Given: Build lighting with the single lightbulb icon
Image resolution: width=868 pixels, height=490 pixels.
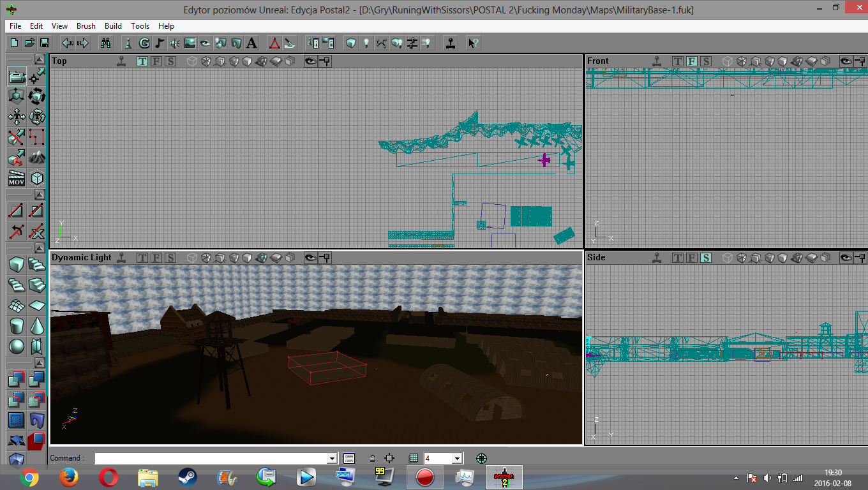Looking at the screenshot, I should [x=366, y=43].
